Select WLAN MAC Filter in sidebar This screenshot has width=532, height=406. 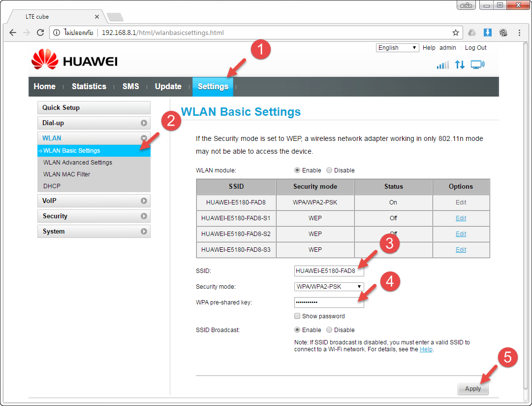[67, 174]
